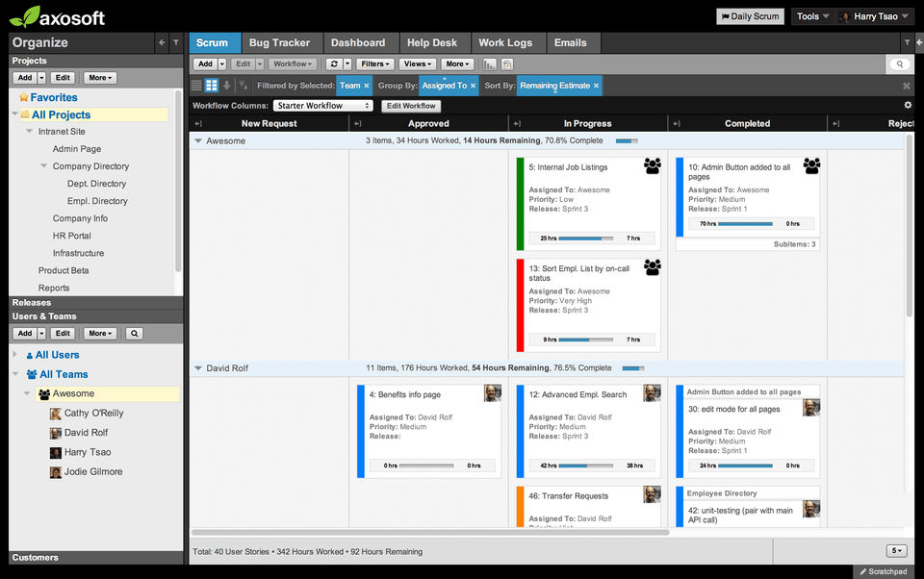
Task: Collapse the Organize panel with arrow icon
Action: click(x=162, y=42)
